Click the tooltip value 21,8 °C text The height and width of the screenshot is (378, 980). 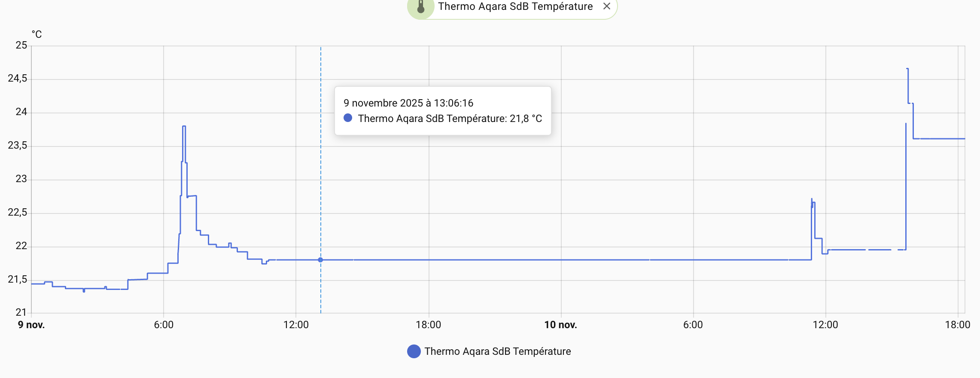[x=526, y=119]
